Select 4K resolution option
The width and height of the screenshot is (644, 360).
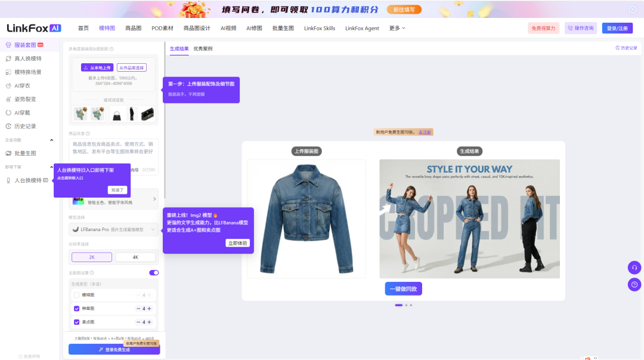pyautogui.click(x=135, y=257)
